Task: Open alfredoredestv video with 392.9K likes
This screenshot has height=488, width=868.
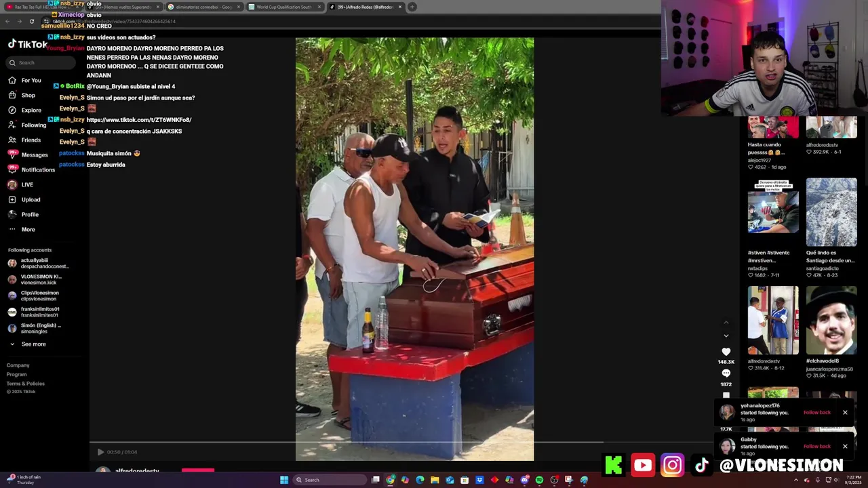Action: point(831,127)
